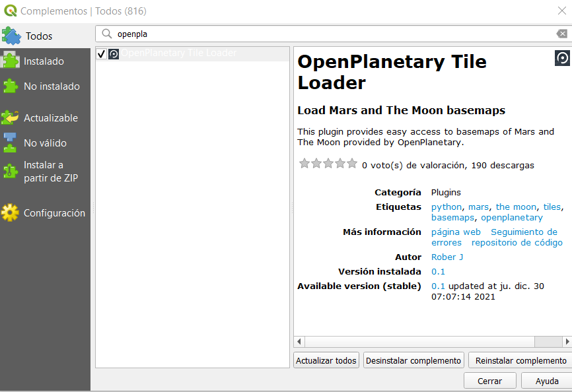Viewport: 572px width, 392px height.
Task: Click inside the plugin search field
Action: tap(330, 34)
